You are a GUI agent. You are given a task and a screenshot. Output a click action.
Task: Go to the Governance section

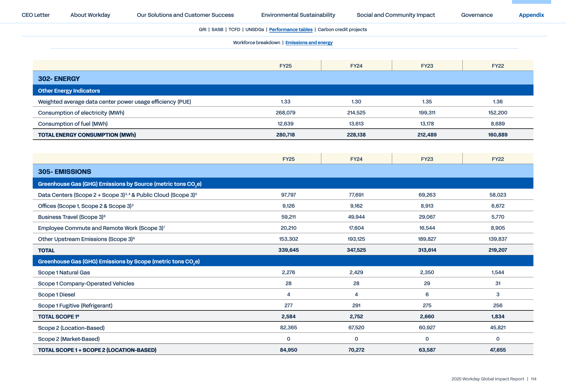click(477, 15)
